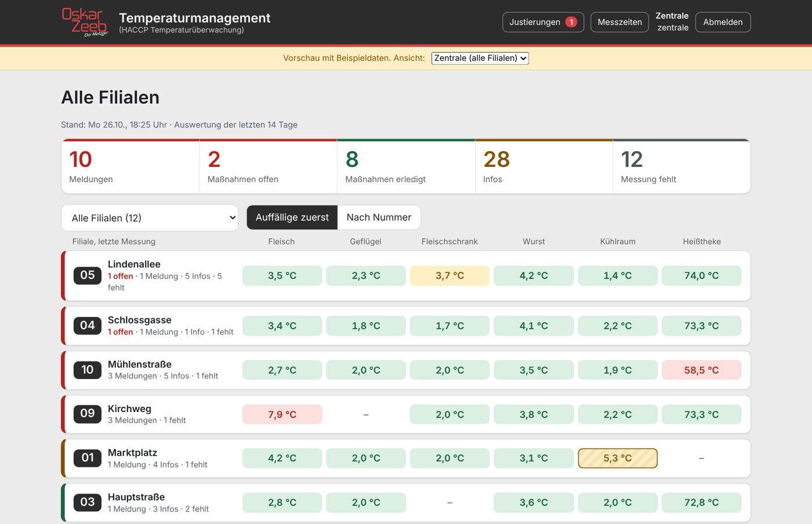
Task: Click Schlossgasse's 1,8 °C Geflügel value
Action: pos(366,326)
